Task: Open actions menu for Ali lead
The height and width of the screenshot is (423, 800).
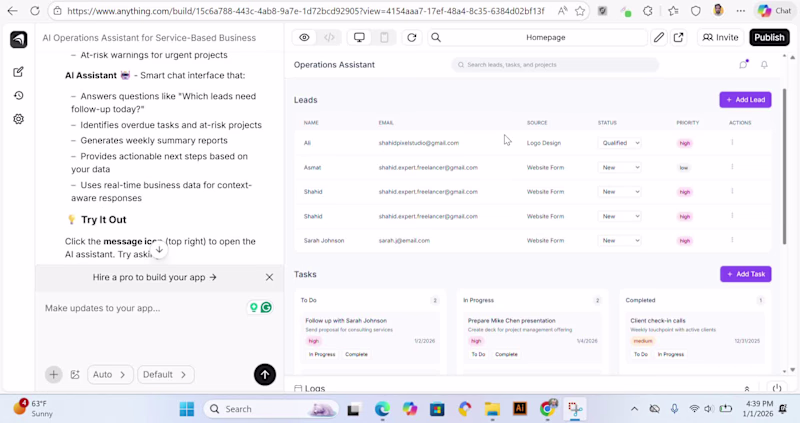Action: click(x=732, y=142)
